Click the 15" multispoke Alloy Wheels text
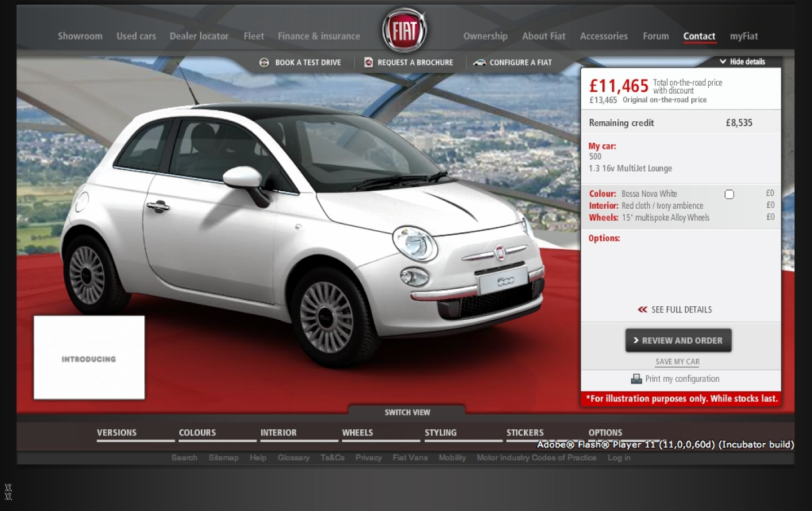This screenshot has width=812, height=511. coord(665,218)
